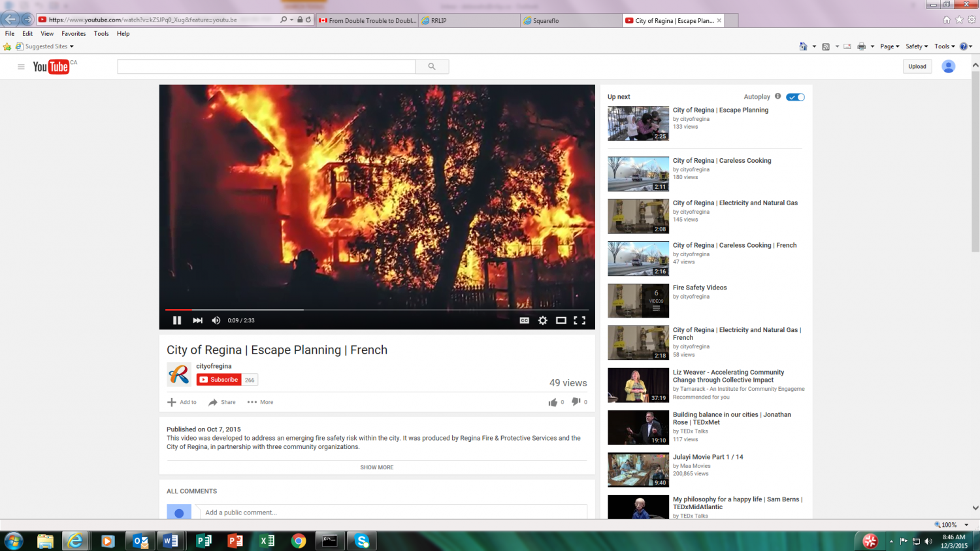The height and width of the screenshot is (551, 980).
Task: Expand the Page dropdown in toolbar
Action: pyautogui.click(x=889, y=46)
